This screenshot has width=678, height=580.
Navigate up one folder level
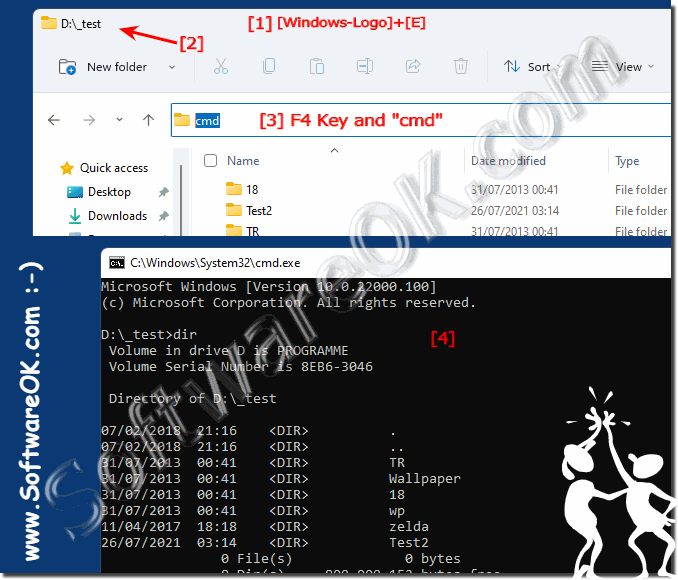[148, 120]
